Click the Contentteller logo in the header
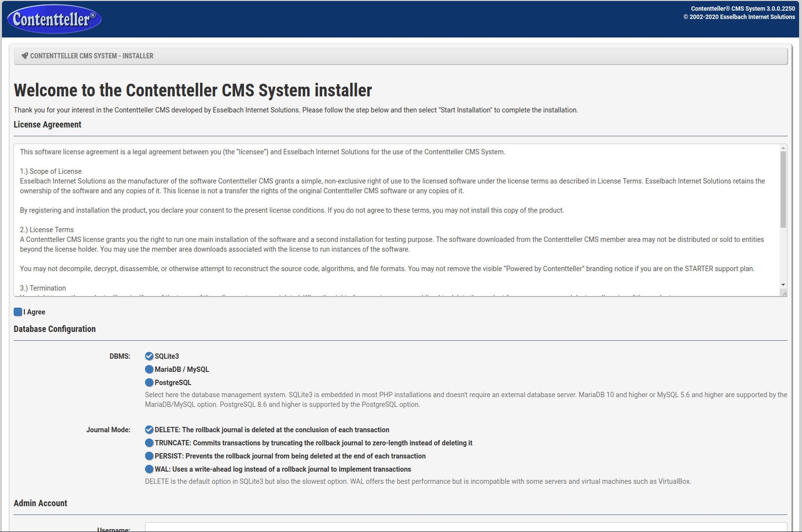The image size is (802, 532). coord(54,19)
